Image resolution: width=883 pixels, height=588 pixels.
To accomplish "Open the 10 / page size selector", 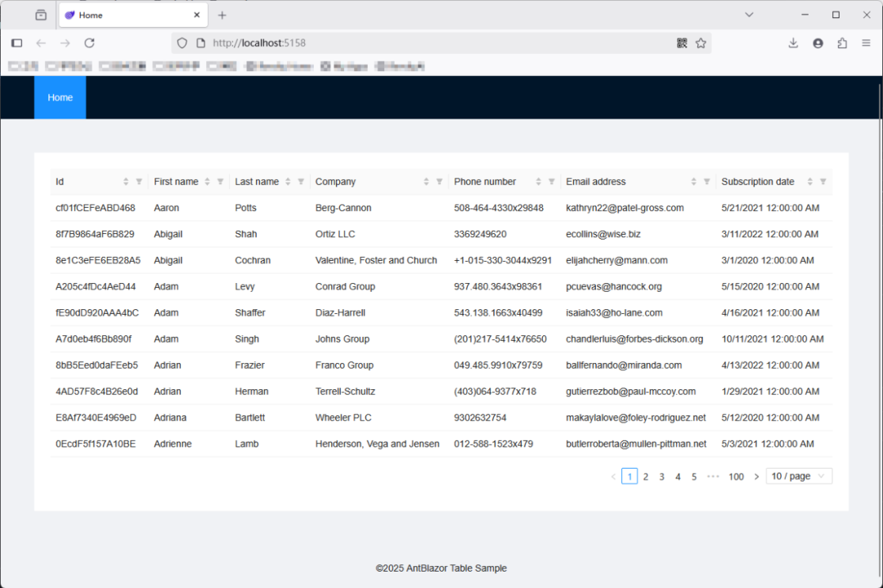I will [799, 476].
